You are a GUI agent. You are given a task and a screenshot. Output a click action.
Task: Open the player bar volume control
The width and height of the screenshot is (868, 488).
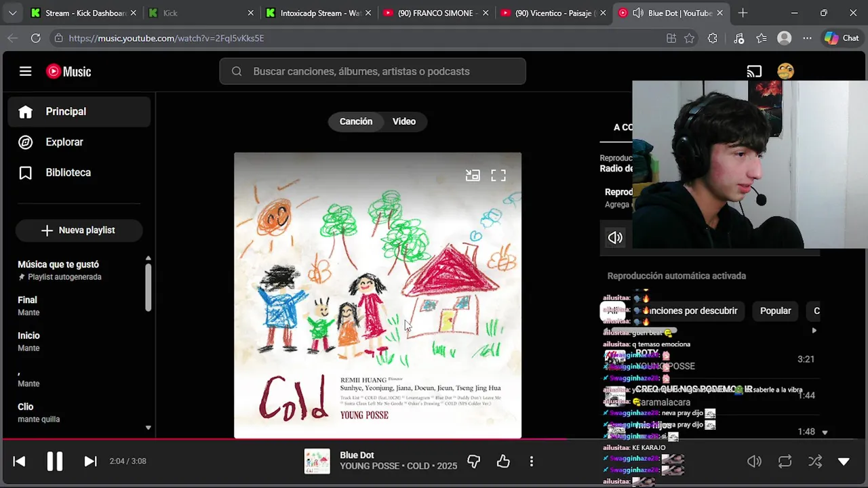(754, 462)
